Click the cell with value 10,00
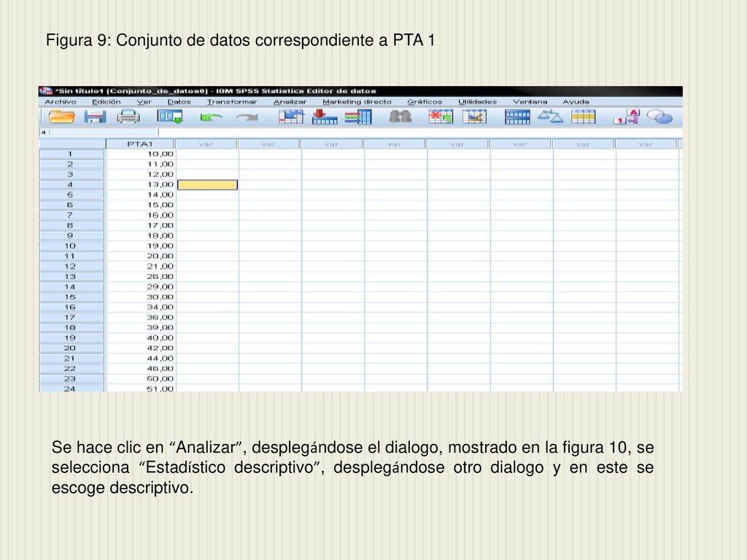This screenshot has height=560, width=747. click(141, 154)
